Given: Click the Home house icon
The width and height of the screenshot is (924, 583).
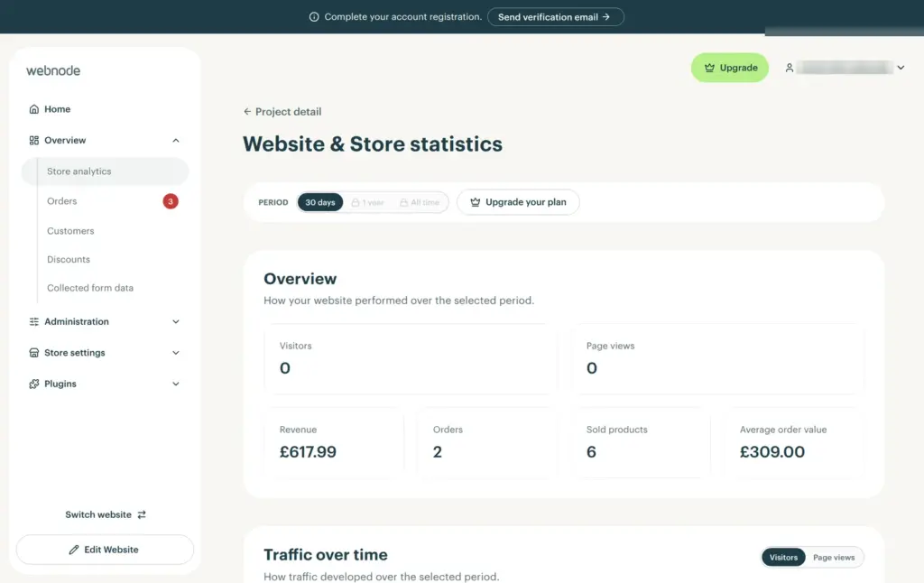Looking at the screenshot, I should tap(34, 109).
